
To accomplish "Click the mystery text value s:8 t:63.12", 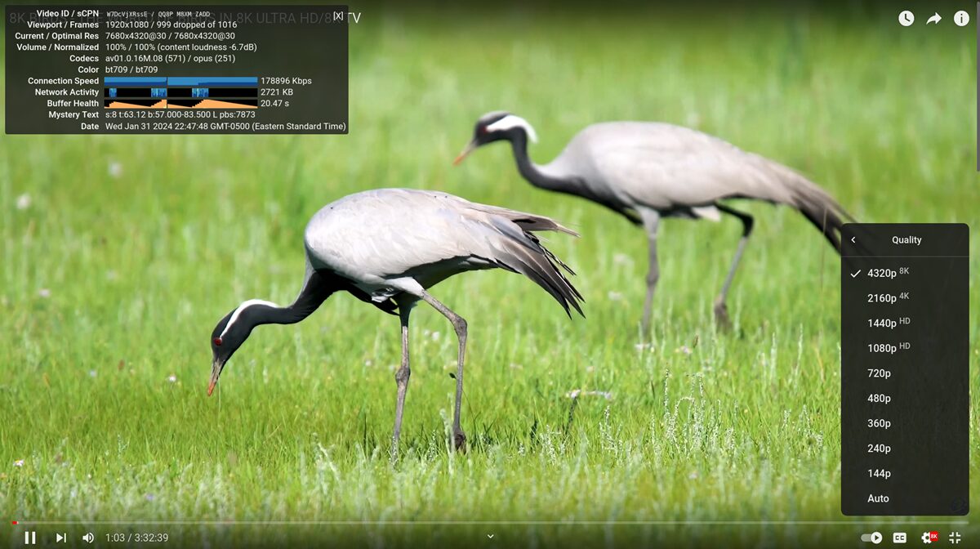I will [180, 115].
